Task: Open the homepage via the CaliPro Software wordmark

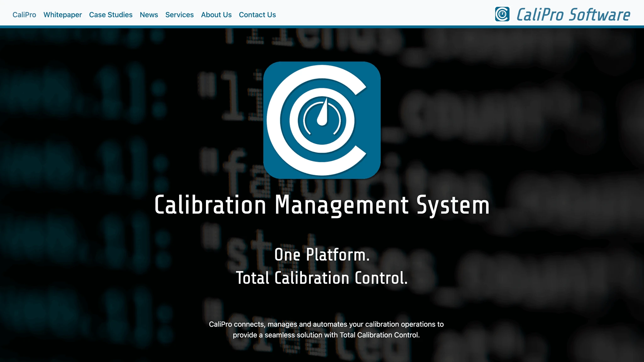Action: point(574,14)
